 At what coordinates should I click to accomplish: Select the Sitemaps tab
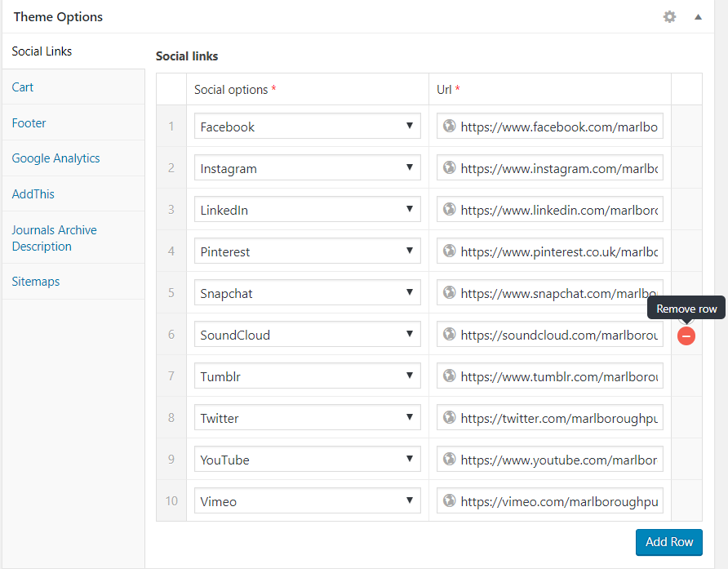(73, 282)
